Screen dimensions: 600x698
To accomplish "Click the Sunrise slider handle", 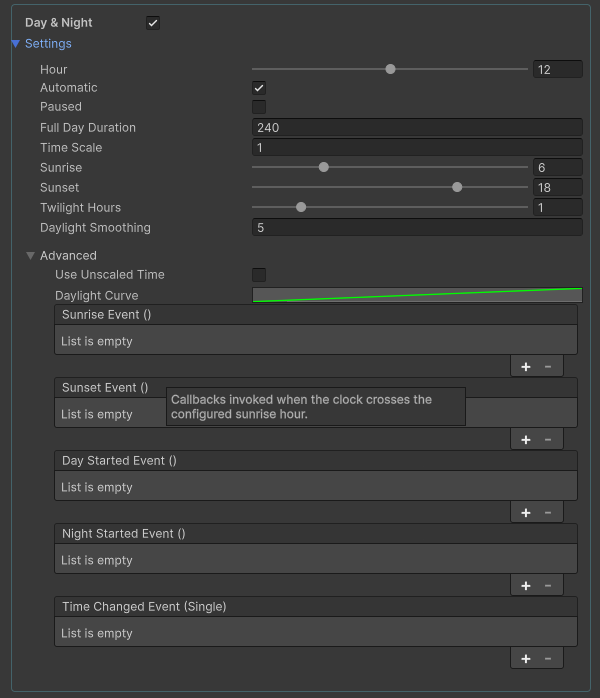I will click(x=324, y=167).
